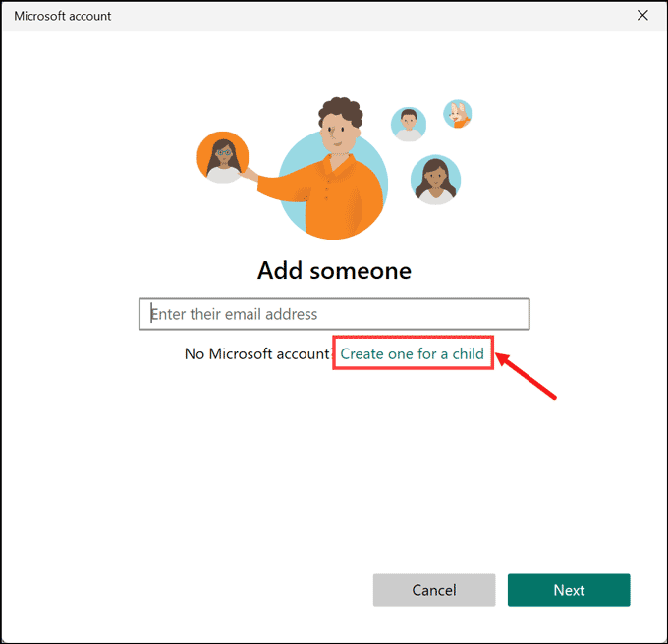This screenshot has height=644, width=668.
Task: Click the Cancel button
Action: pyautogui.click(x=433, y=590)
